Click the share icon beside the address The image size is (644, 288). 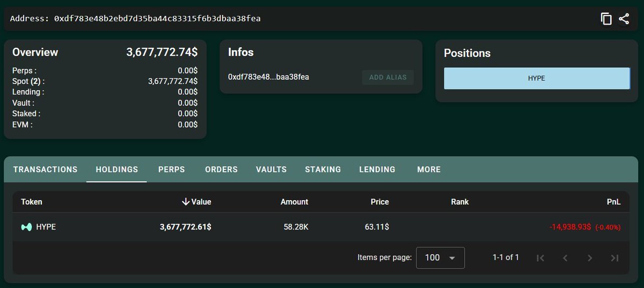click(624, 19)
